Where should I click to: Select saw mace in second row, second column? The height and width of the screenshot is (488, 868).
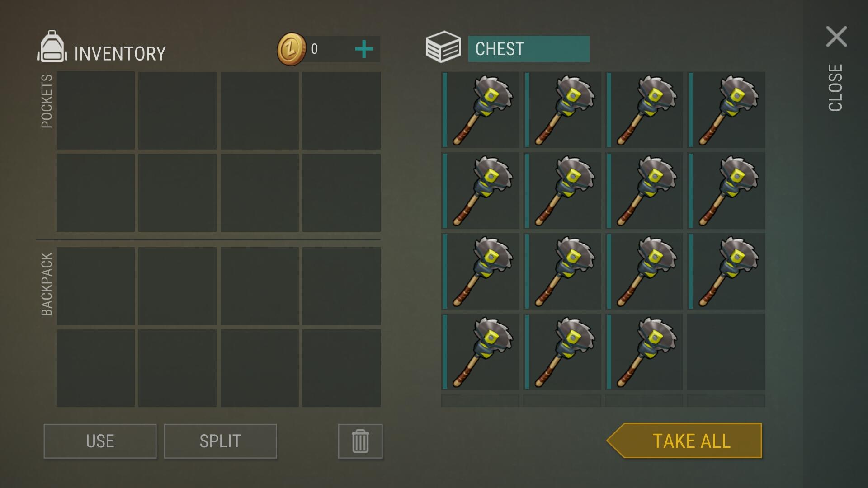(x=562, y=191)
